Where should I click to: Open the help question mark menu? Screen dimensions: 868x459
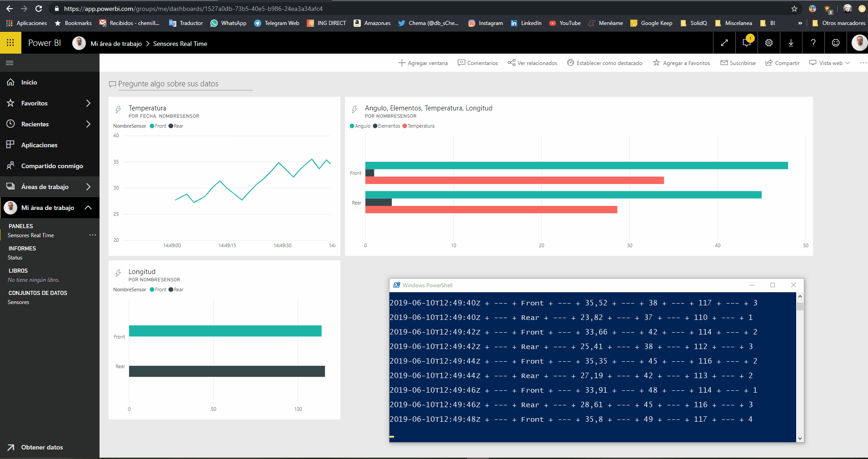pyautogui.click(x=813, y=43)
